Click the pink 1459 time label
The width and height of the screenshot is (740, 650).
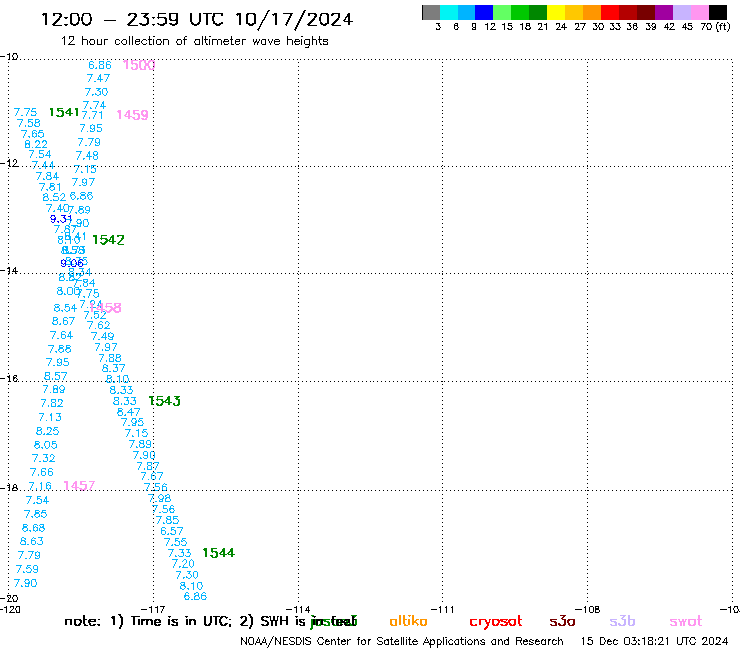tap(132, 115)
